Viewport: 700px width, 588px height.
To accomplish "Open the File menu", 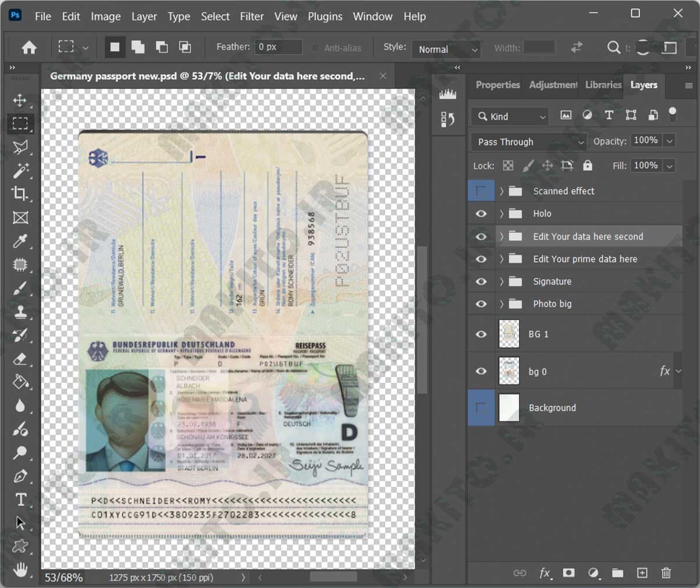I will [43, 16].
